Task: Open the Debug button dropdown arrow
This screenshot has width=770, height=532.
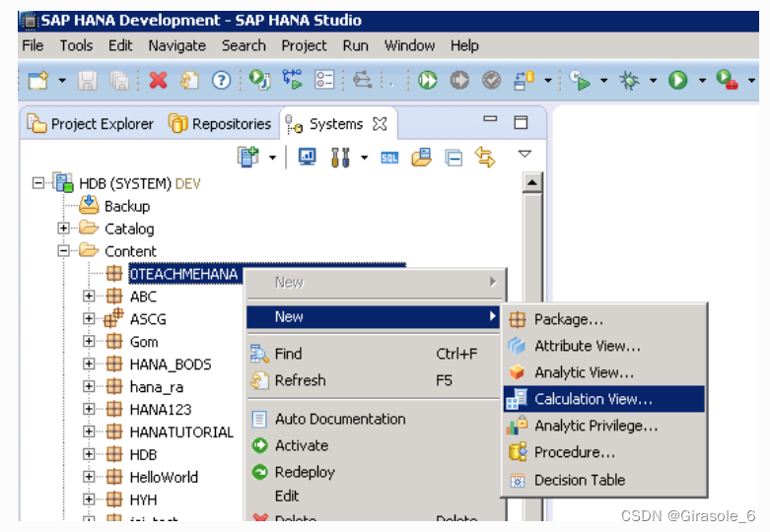Action: pos(653,80)
